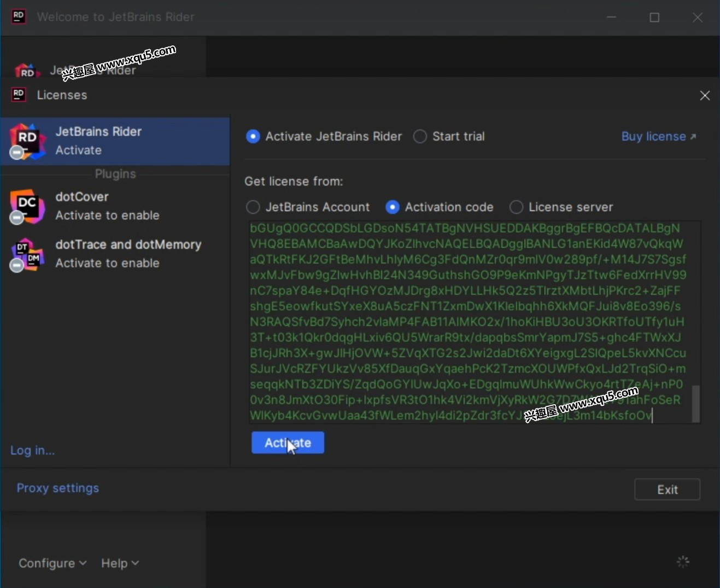Click the loading spinner in the Welcome window
This screenshot has width=720, height=588.
(x=683, y=562)
